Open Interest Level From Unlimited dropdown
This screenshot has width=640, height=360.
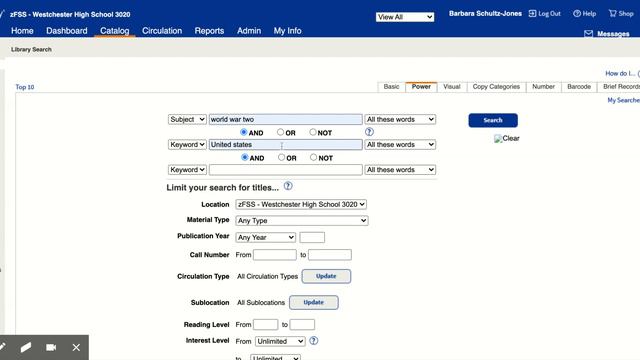(x=280, y=341)
